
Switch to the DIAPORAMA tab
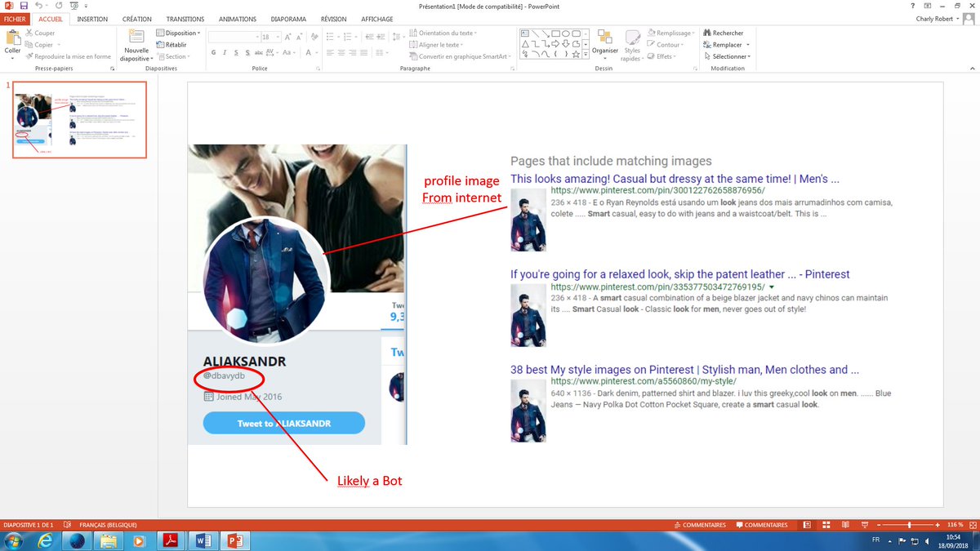(289, 19)
